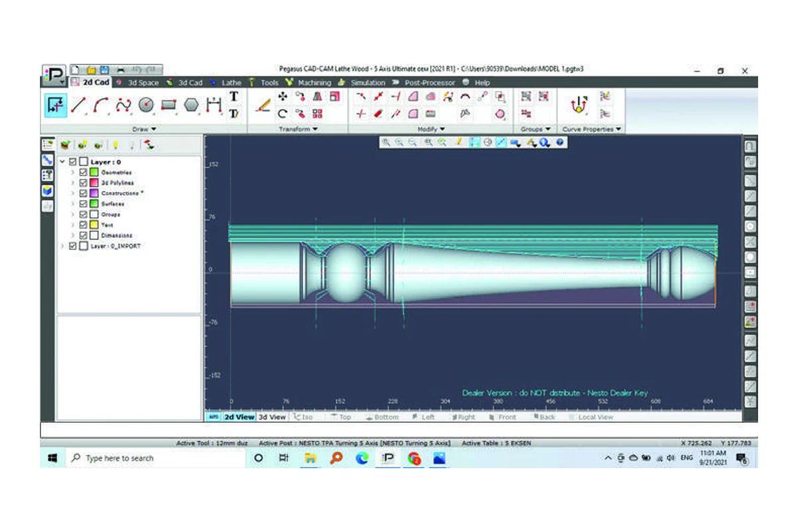Activate the Move transform tool

[282, 96]
